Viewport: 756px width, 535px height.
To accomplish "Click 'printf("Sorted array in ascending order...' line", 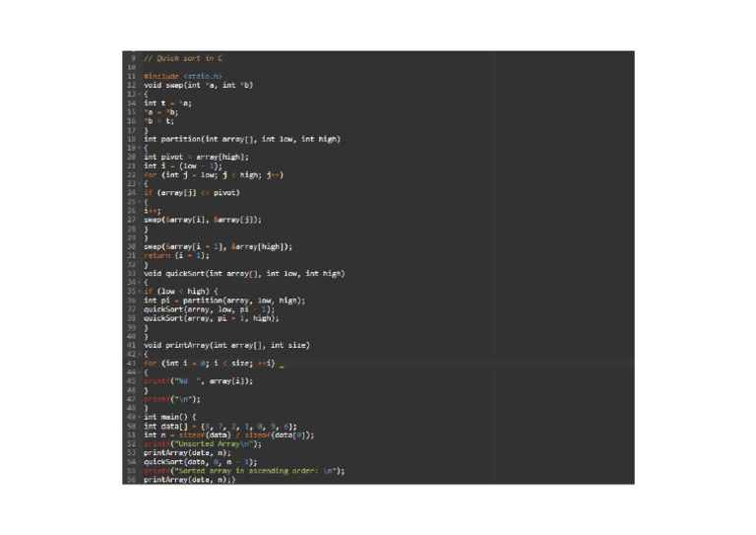I will (244, 471).
